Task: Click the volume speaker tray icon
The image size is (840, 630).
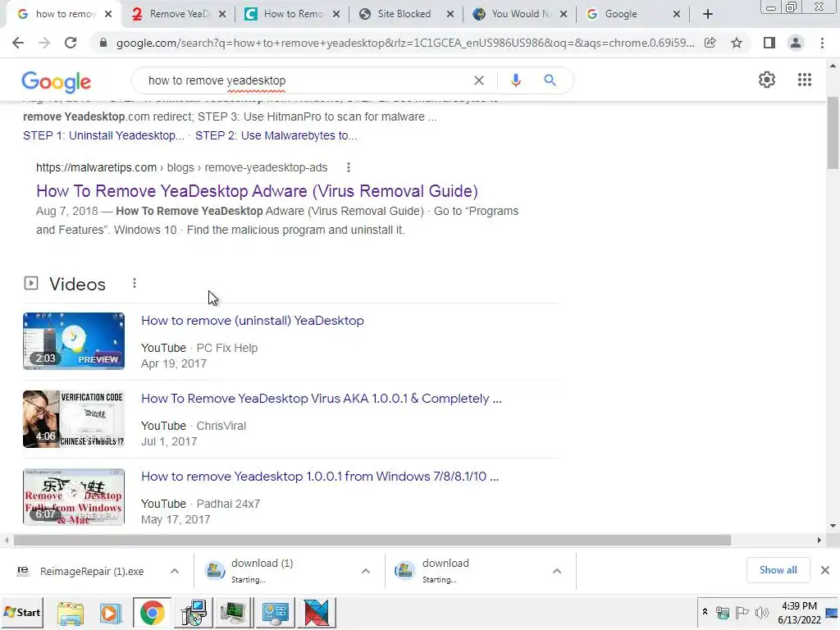Action: pos(761,612)
